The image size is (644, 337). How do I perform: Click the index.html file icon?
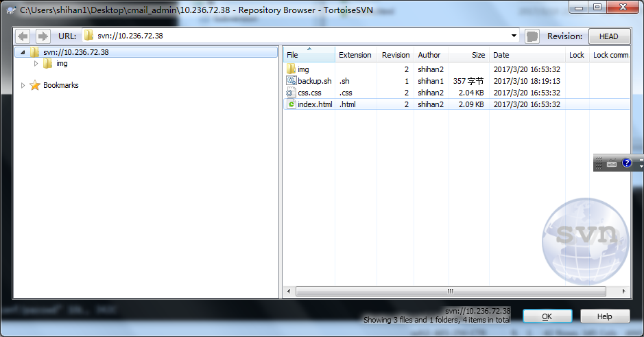[x=291, y=104]
